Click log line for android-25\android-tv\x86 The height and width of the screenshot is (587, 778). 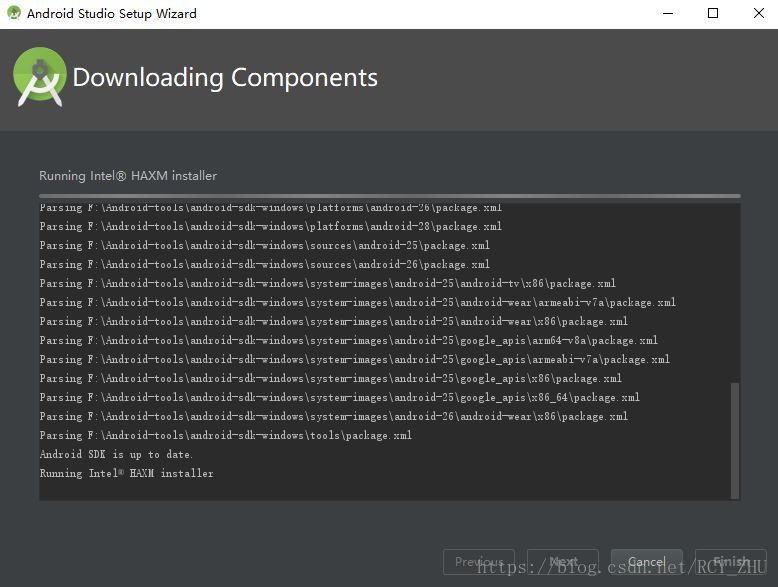(x=327, y=283)
